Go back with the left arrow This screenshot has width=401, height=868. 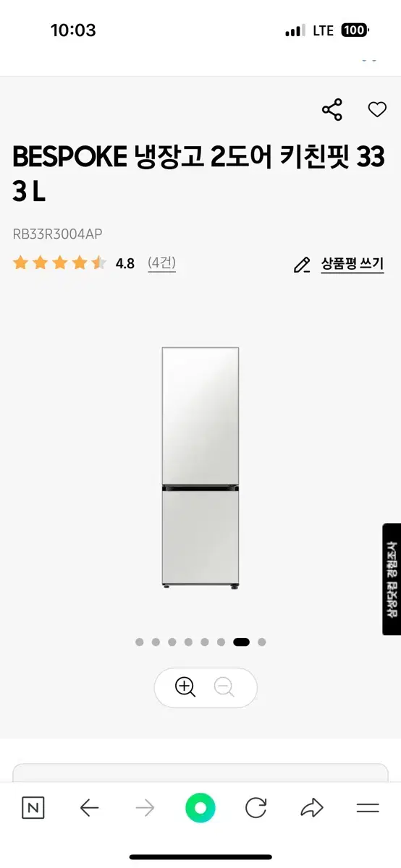click(89, 808)
